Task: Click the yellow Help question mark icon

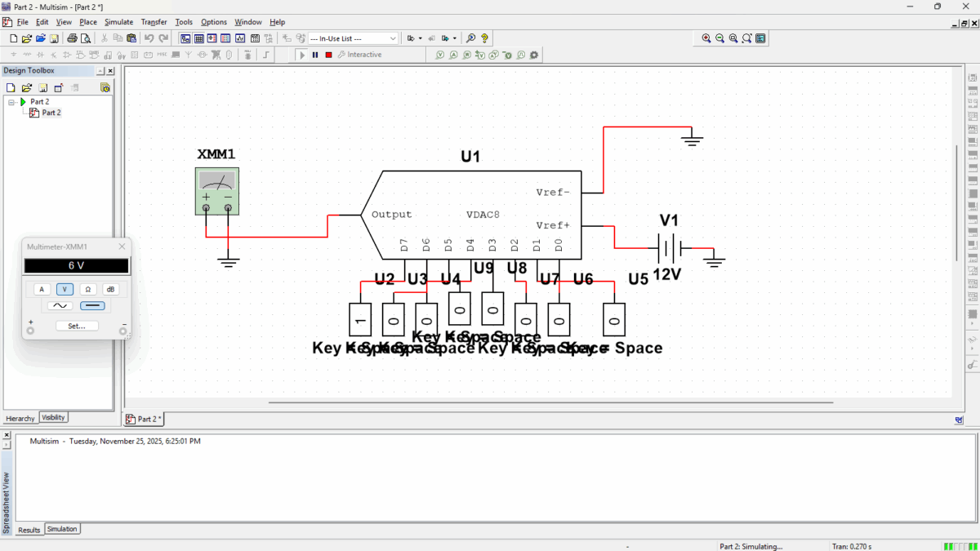Action: point(484,38)
